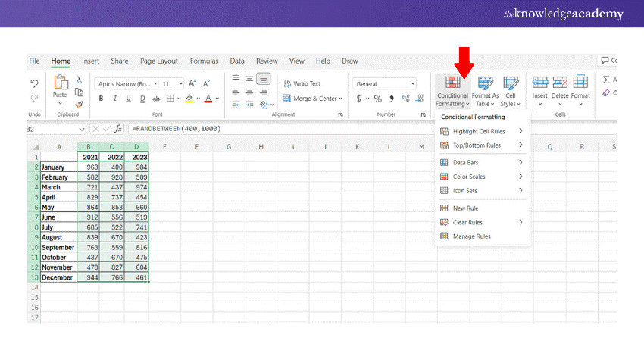Click the Cut scissors icon
The width and height of the screenshot is (644, 341).
(x=79, y=80)
